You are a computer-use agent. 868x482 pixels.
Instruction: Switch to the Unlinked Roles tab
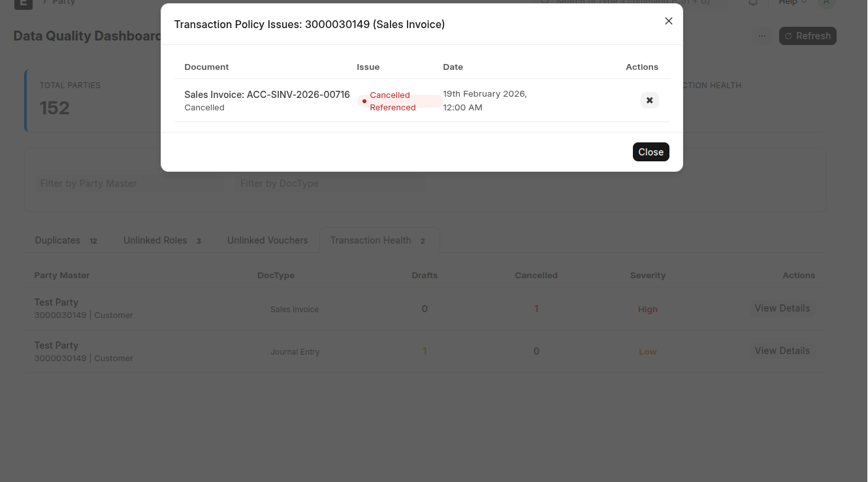pyautogui.click(x=155, y=240)
